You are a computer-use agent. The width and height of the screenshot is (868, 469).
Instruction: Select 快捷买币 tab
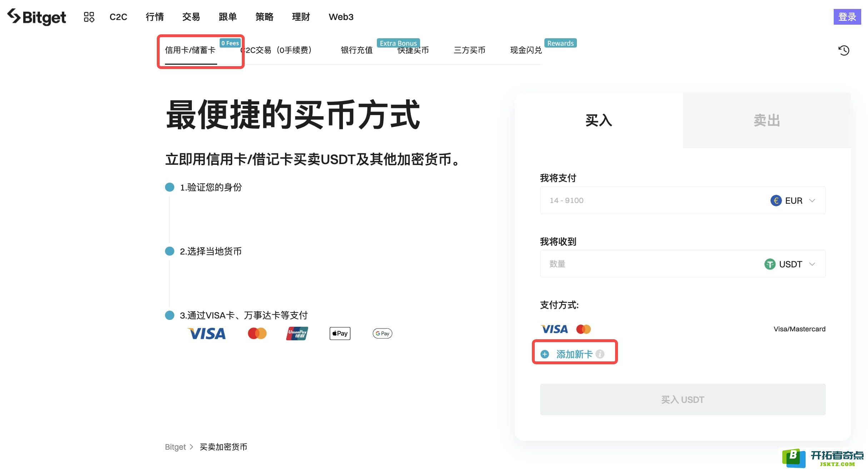point(413,51)
